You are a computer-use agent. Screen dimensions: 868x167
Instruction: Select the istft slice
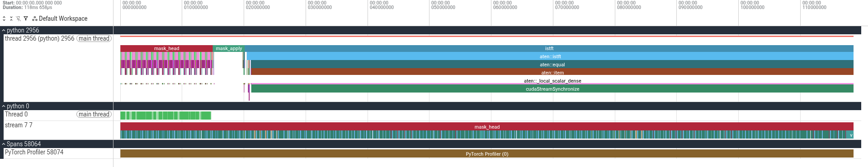pyautogui.click(x=549, y=48)
